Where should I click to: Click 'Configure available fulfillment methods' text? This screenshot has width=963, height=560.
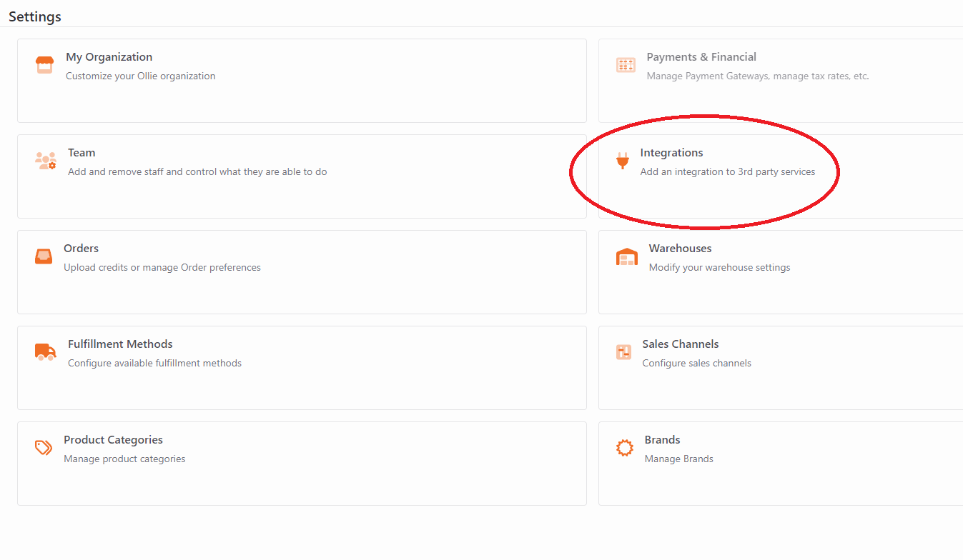click(154, 363)
